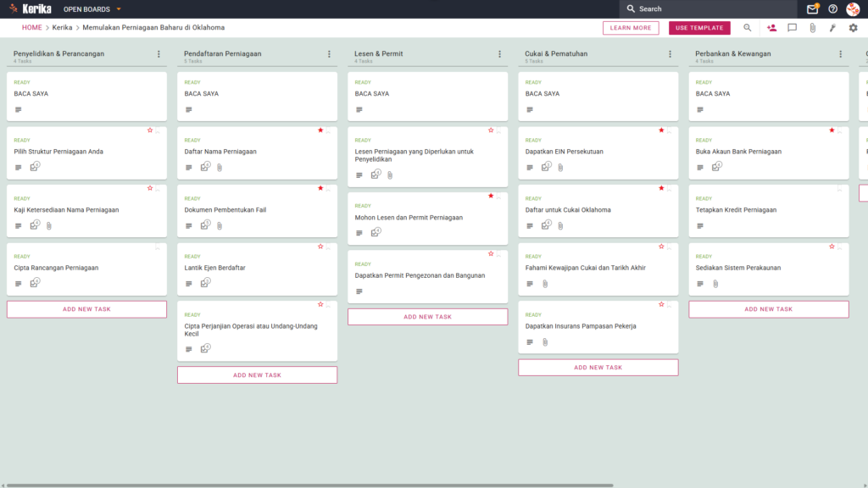The width and height of the screenshot is (868, 488).
Task: Select Kerika in the breadcrumb
Action: point(62,28)
